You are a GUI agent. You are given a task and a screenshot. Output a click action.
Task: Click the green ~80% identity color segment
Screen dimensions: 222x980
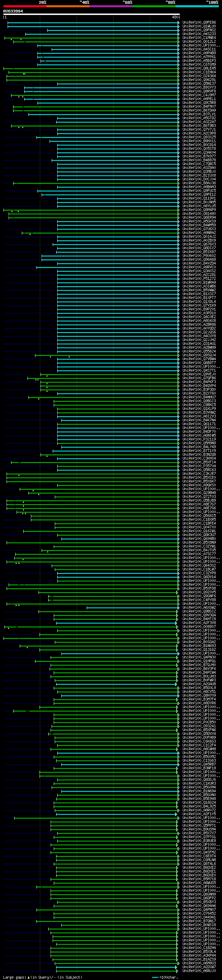pyautogui.click(x=154, y=6)
